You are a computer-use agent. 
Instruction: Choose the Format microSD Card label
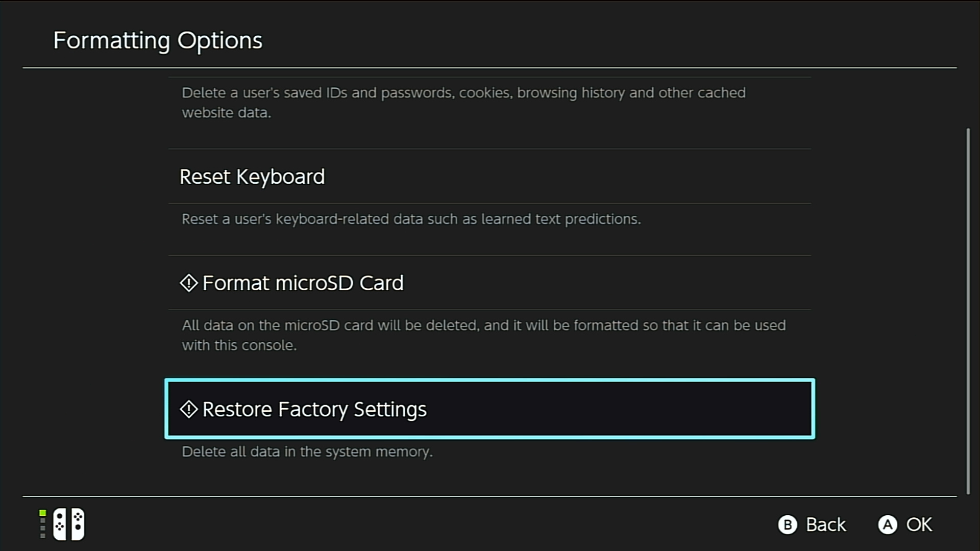(x=303, y=283)
